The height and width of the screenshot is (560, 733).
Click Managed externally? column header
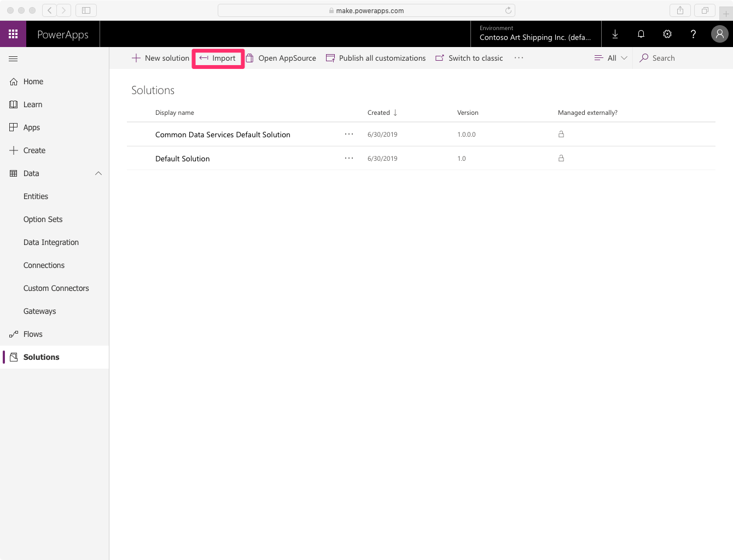coord(587,113)
